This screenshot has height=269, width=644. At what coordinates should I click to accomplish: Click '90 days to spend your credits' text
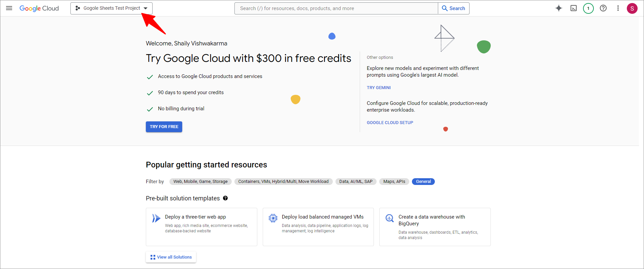[191, 92]
